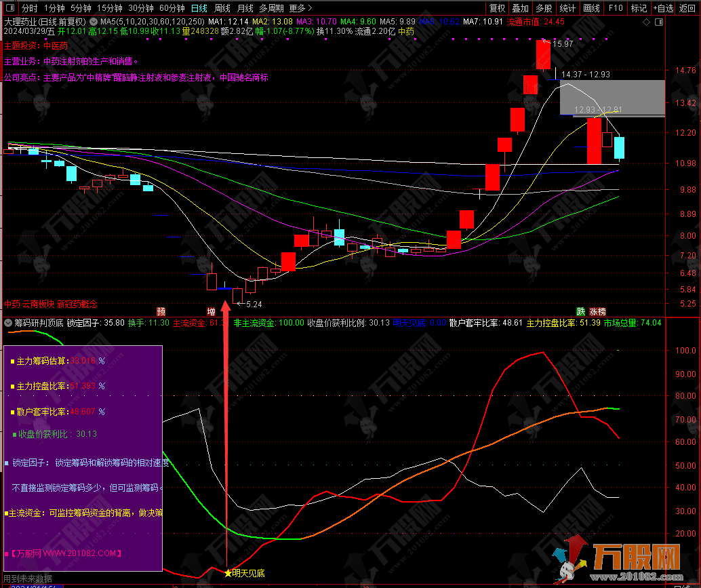
Task: Click the green 跌 marker
Action: tap(580, 312)
